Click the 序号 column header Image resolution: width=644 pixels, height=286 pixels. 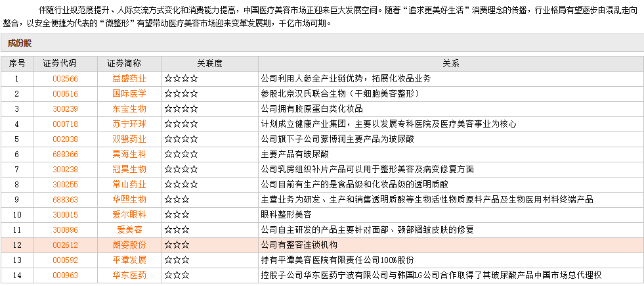[x=17, y=64]
